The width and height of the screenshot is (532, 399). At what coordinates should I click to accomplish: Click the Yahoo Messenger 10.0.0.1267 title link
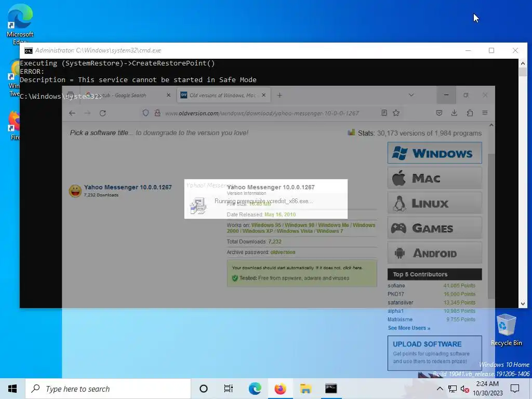click(x=128, y=187)
